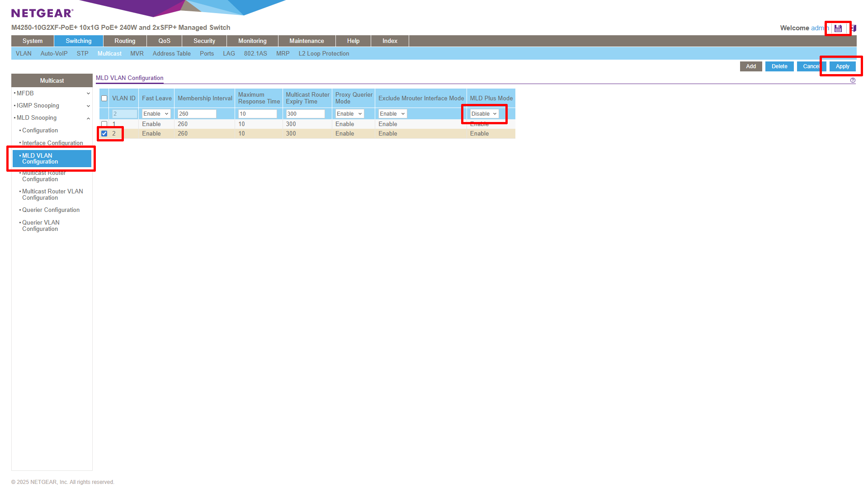Click the Membership Interval input field

pyautogui.click(x=196, y=113)
